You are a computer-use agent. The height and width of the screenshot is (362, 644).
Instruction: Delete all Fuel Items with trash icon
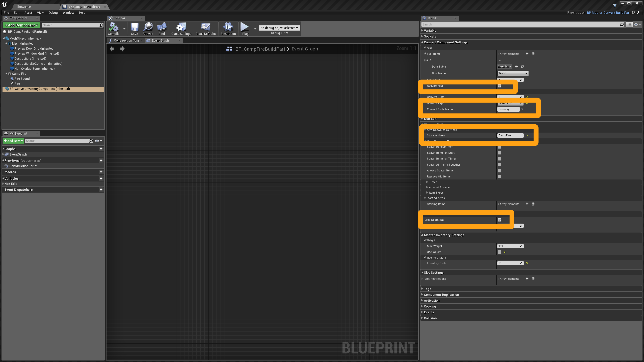tap(533, 54)
